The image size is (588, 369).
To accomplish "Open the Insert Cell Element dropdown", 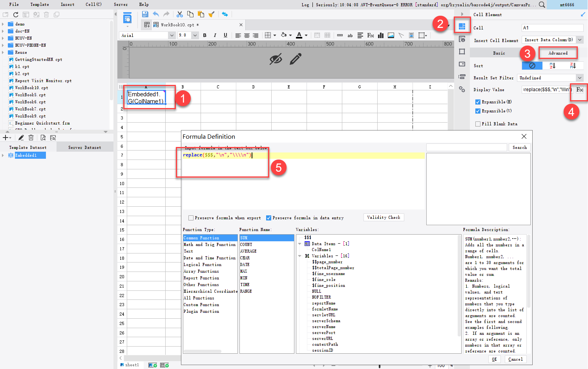I will coord(579,40).
